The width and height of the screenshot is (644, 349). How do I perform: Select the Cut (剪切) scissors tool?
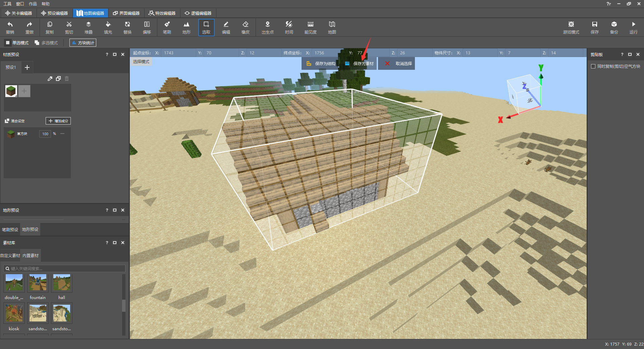(x=69, y=28)
